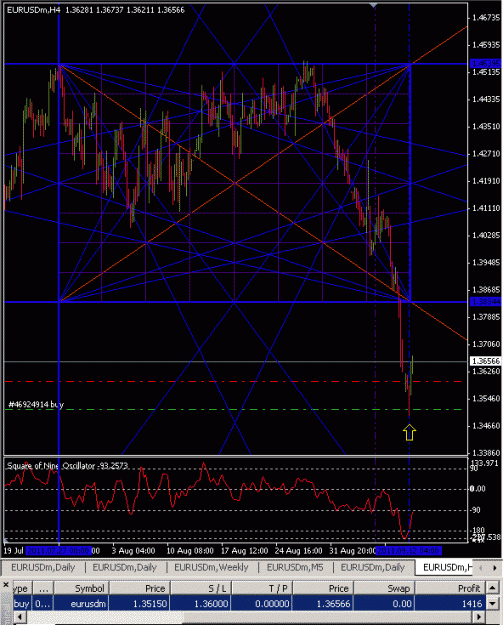Click the horizontal scrollbar right arrow
Viewport: 503px width, 625px height.
481,617
